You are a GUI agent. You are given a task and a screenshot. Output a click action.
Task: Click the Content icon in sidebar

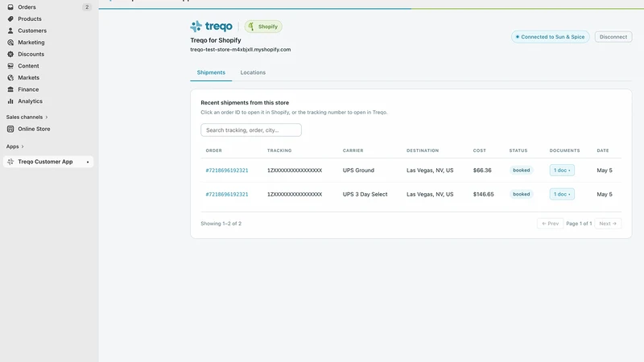pyautogui.click(x=10, y=66)
